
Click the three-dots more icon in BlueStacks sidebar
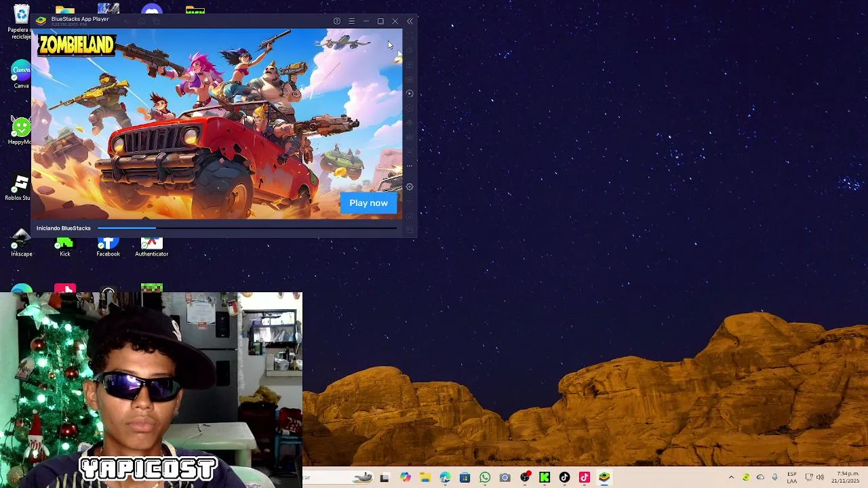pyautogui.click(x=410, y=165)
